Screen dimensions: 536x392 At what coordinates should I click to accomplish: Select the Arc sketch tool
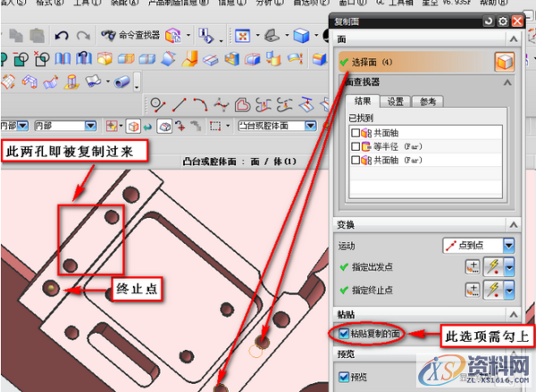200,104
